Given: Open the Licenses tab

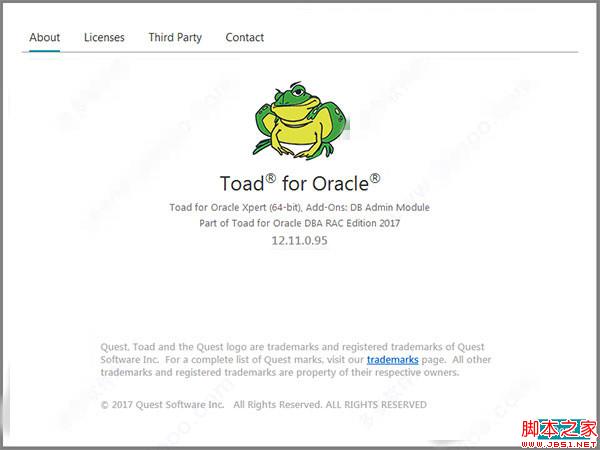Looking at the screenshot, I should (x=104, y=38).
